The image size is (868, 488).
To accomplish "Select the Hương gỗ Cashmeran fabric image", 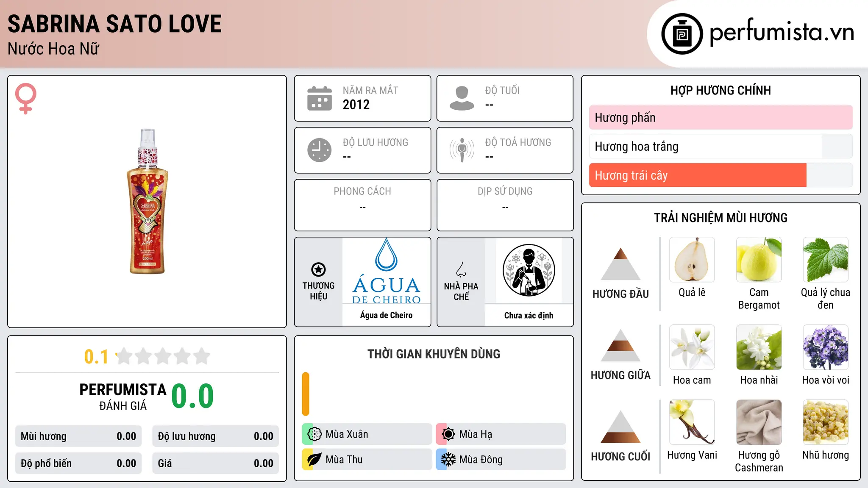I will [759, 422].
